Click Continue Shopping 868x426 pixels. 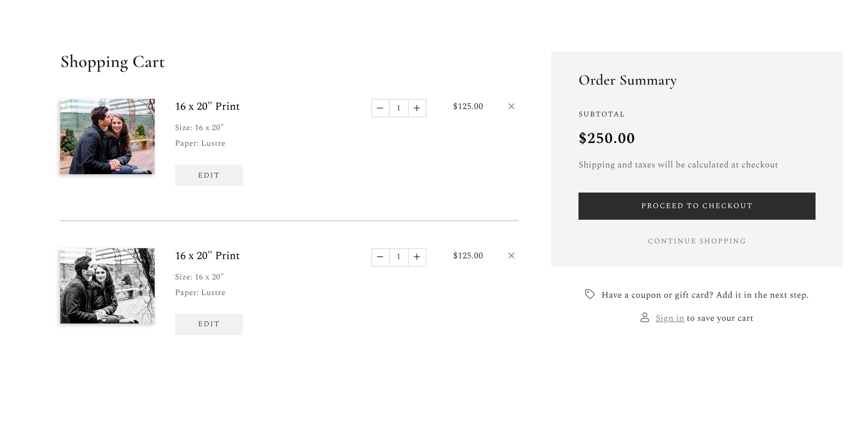pyautogui.click(x=696, y=240)
